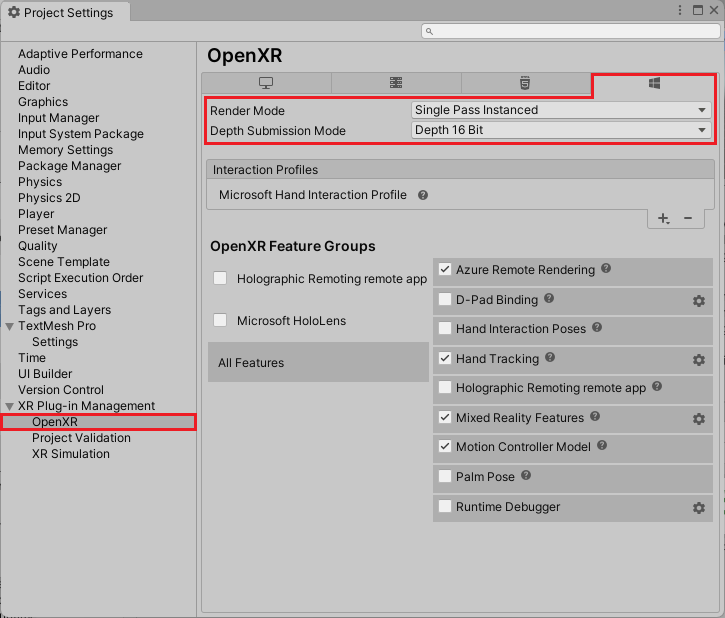Enable Holographic Remoting remote app in feature list
The image size is (725, 618).
click(x=445, y=387)
